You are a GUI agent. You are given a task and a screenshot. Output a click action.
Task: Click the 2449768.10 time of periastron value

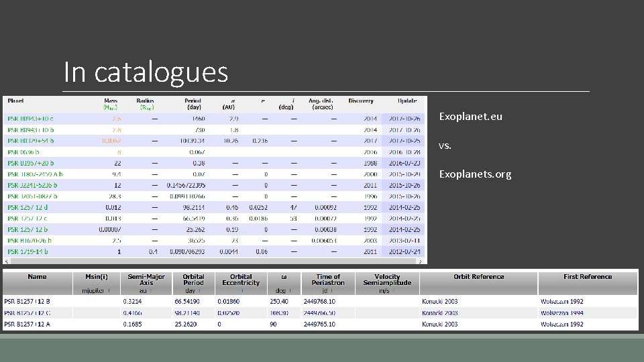[319, 301]
